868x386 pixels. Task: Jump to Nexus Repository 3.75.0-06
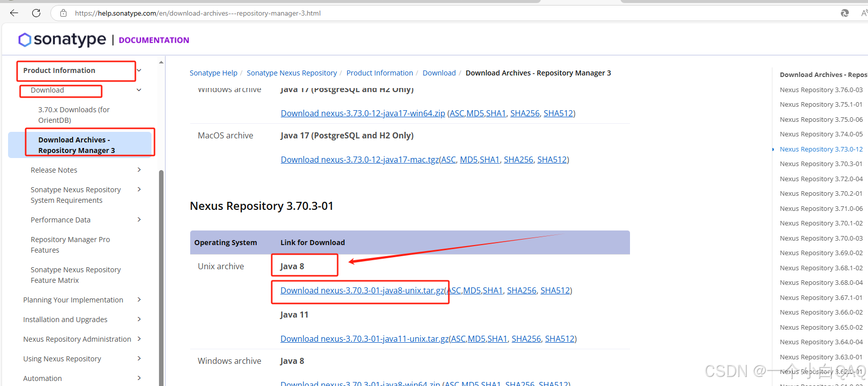coord(821,120)
